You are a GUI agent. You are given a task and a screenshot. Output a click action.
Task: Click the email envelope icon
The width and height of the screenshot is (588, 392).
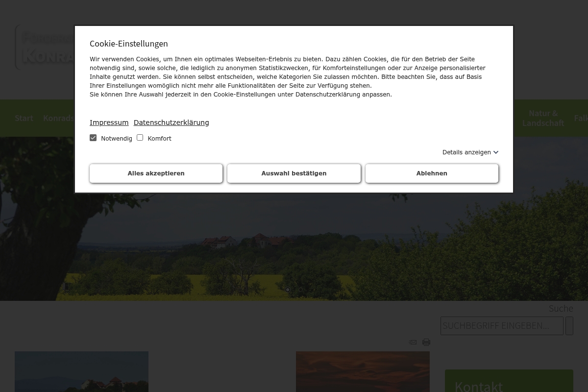[x=413, y=342]
